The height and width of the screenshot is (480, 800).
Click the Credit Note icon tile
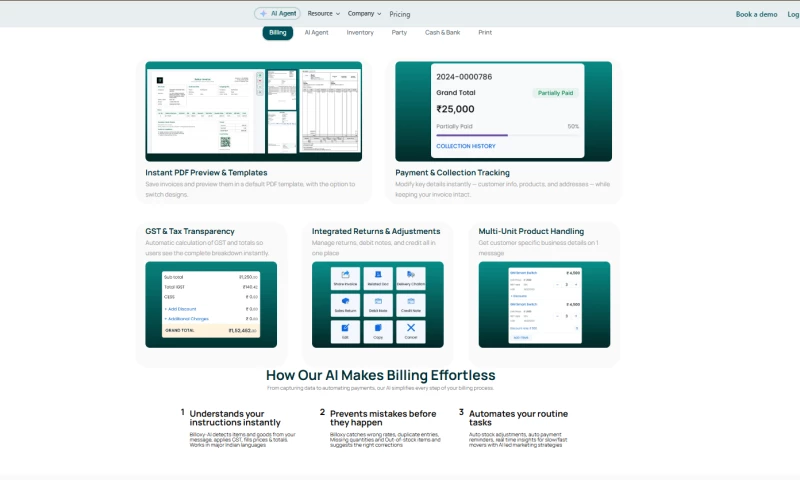click(x=411, y=305)
